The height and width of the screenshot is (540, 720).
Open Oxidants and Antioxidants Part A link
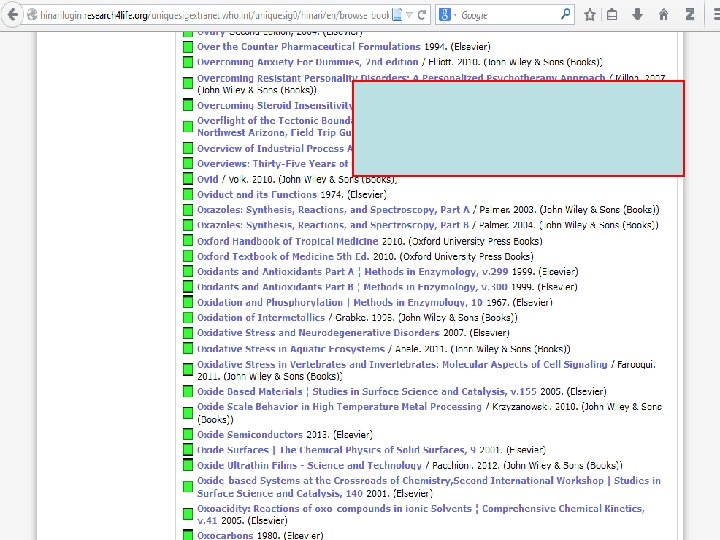pos(353,271)
